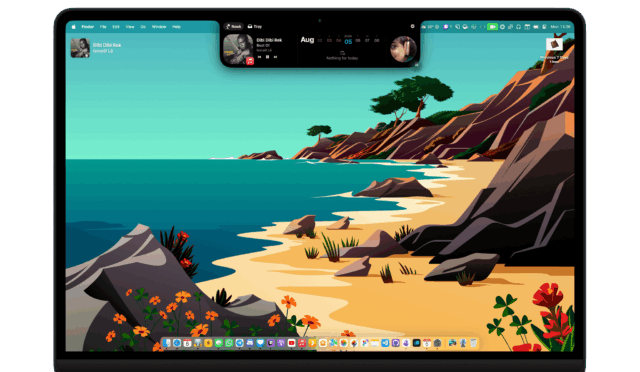The image size is (640, 372).
Task: Click the purple app icon in menu bar
Action: (x=446, y=27)
